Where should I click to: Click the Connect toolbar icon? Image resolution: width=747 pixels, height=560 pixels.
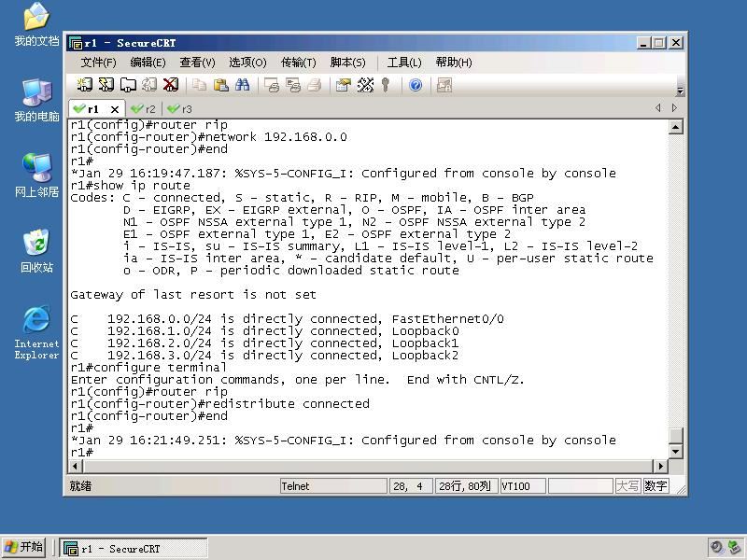coord(84,85)
